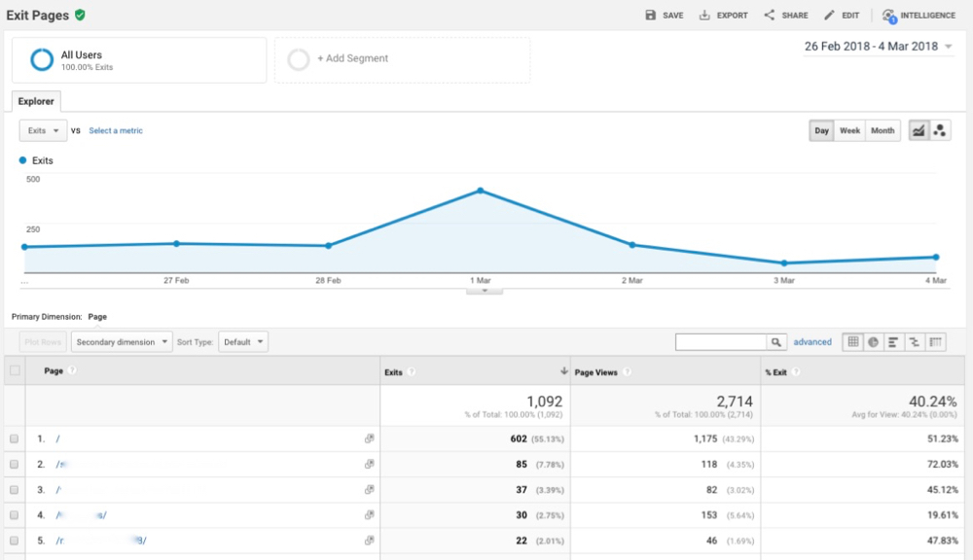Open the pivot table view icon

(x=936, y=342)
